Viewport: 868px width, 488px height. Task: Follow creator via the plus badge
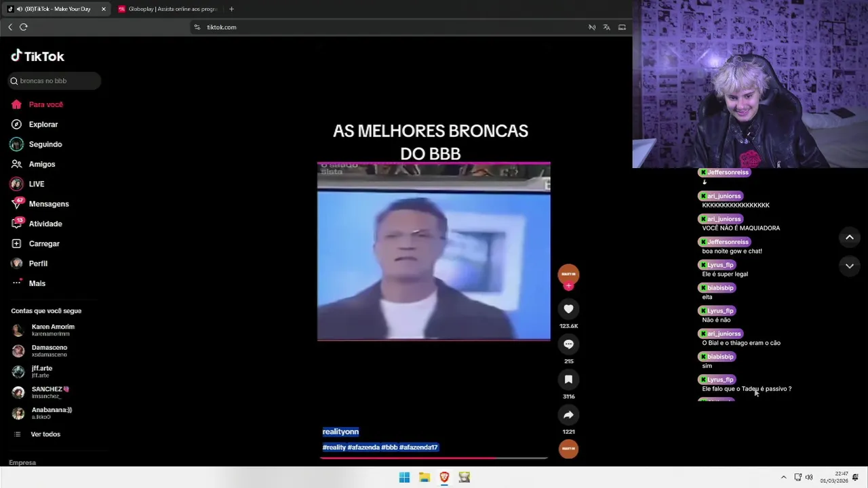pyautogui.click(x=568, y=286)
